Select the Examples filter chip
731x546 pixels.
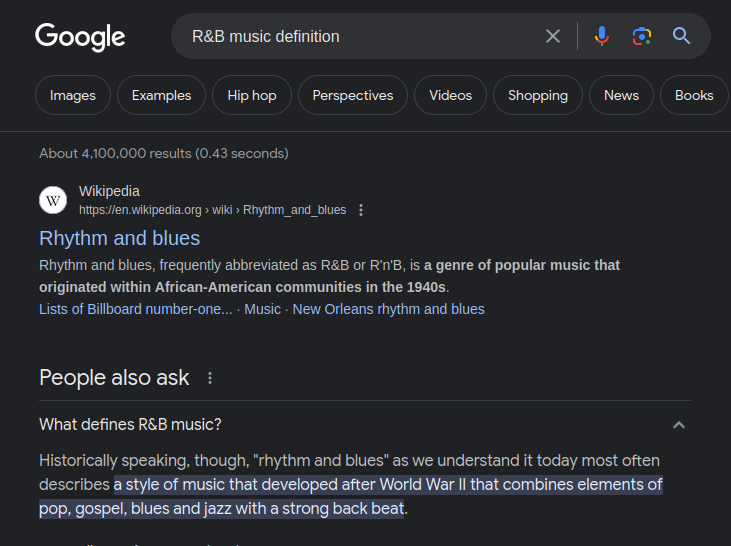[161, 95]
